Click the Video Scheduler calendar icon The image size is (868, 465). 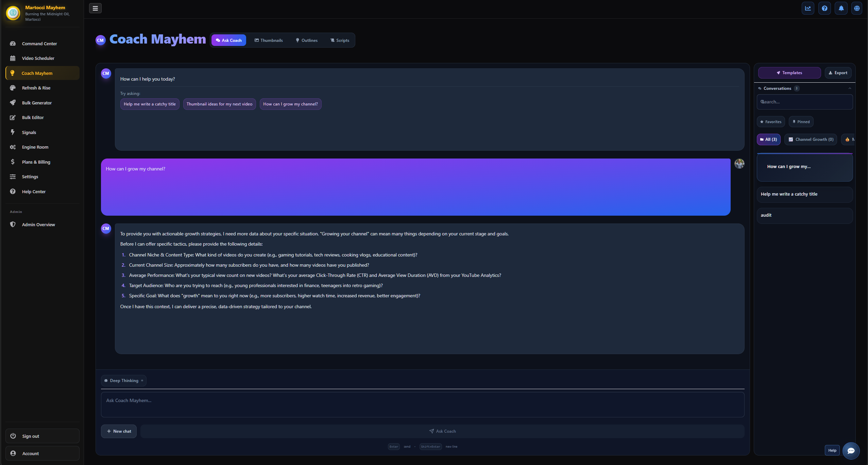tap(13, 58)
